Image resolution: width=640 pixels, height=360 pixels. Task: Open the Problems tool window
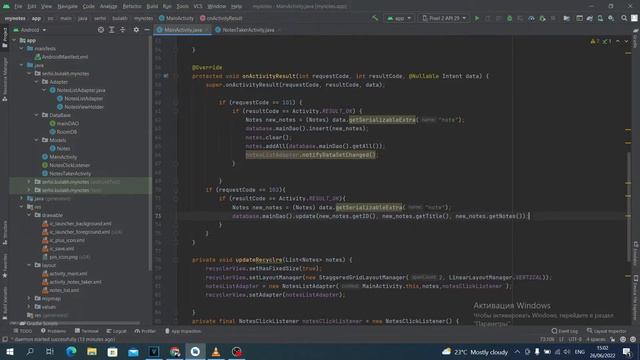(x=53, y=331)
